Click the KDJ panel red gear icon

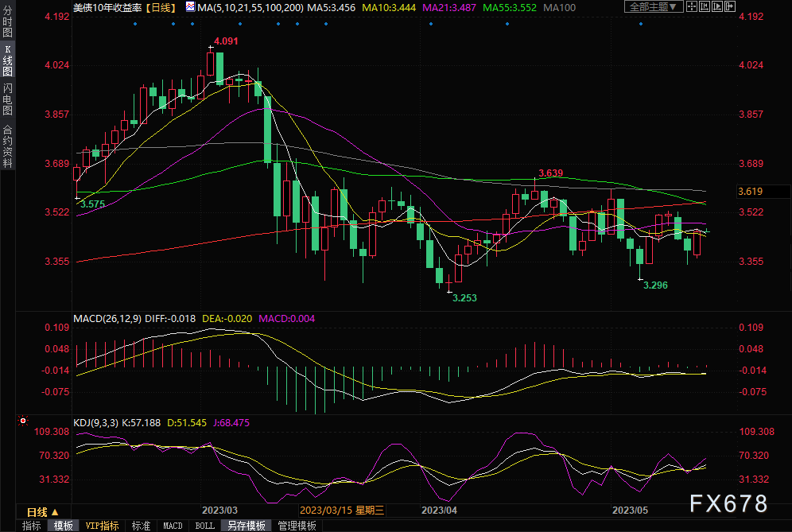[x=23, y=421]
